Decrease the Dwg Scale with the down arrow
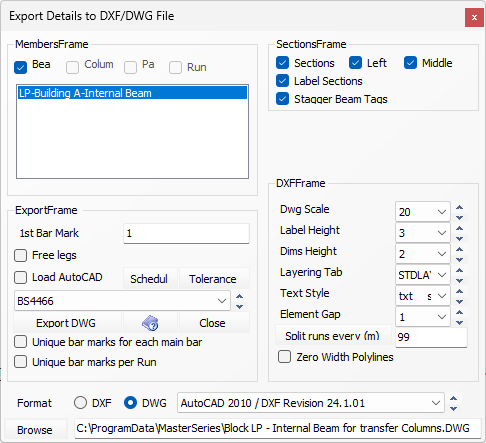The height and width of the screenshot is (443, 486). (x=460, y=218)
